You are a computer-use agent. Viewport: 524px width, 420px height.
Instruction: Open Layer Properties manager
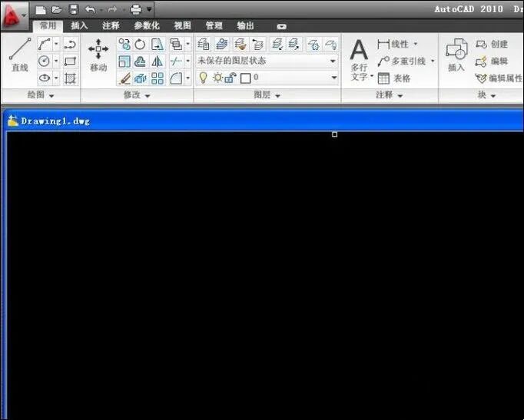tap(203, 44)
